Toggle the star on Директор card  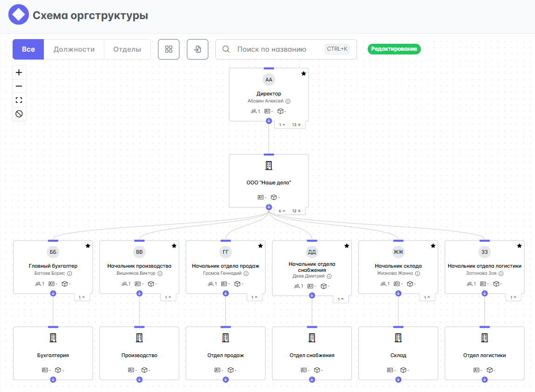303,74
